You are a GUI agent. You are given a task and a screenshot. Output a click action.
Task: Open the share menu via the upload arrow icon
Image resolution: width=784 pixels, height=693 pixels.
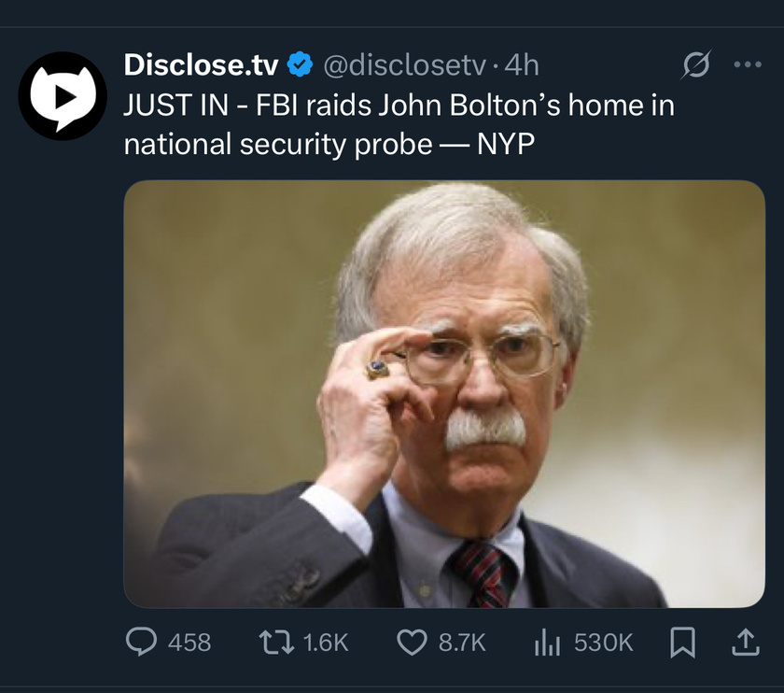pyautogui.click(x=746, y=643)
